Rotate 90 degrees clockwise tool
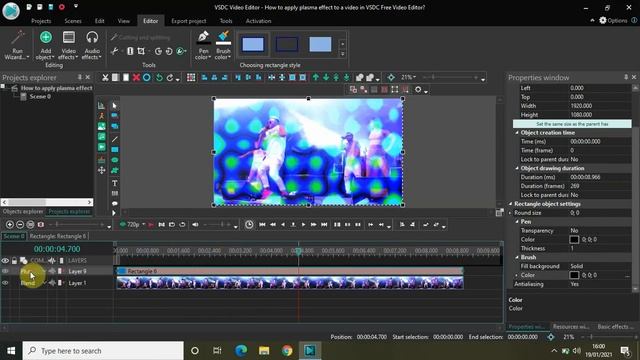Viewport: 640px width, 360px height. pos(158,51)
